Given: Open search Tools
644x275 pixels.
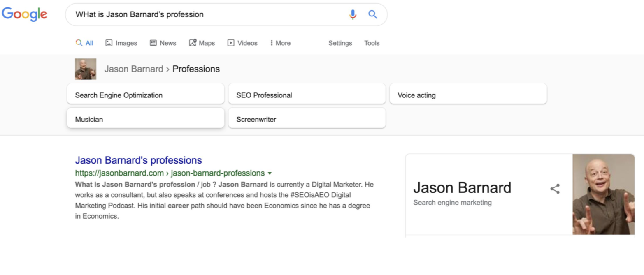Looking at the screenshot, I should [372, 43].
